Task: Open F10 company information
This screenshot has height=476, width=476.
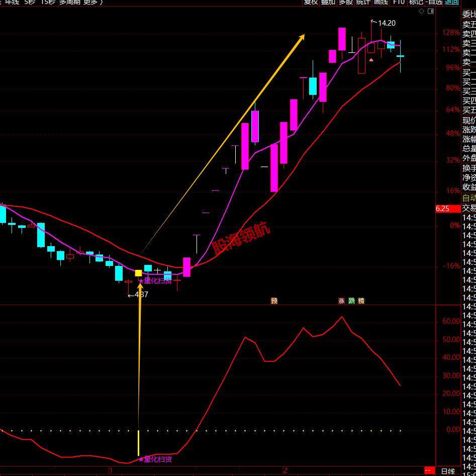Action: click(x=399, y=2)
